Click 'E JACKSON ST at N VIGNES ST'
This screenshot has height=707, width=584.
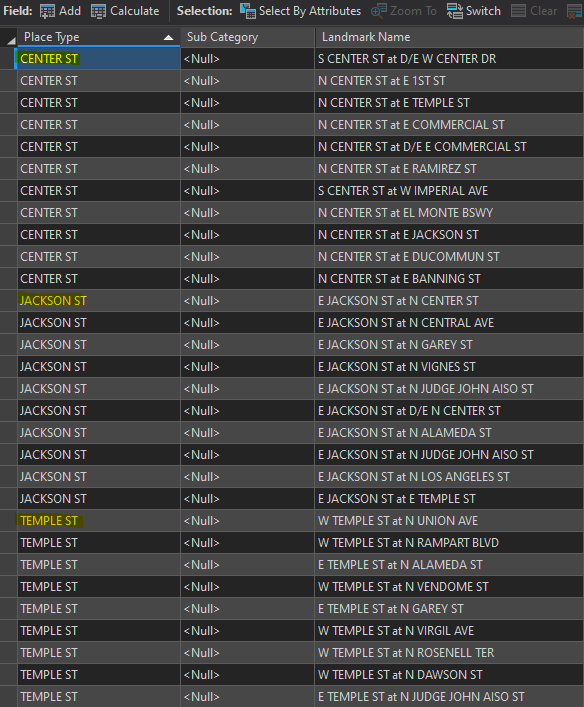pyautogui.click(x=397, y=367)
